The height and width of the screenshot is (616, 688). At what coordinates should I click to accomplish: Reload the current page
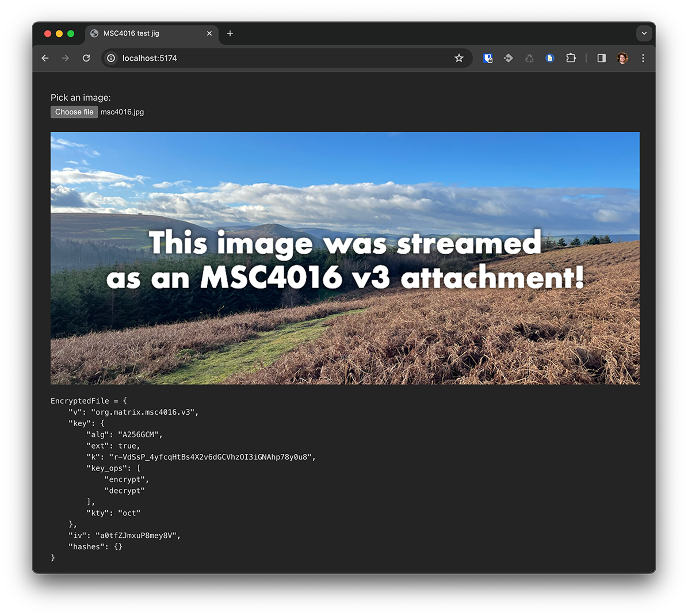click(86, 58)
